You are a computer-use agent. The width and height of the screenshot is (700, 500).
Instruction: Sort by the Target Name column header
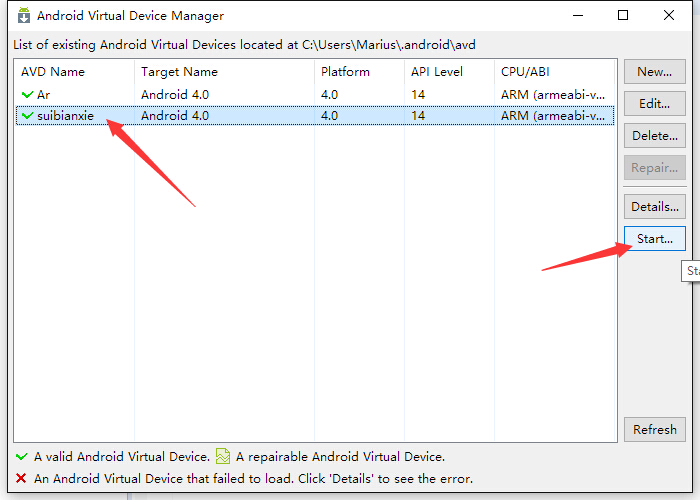point(179,72)
